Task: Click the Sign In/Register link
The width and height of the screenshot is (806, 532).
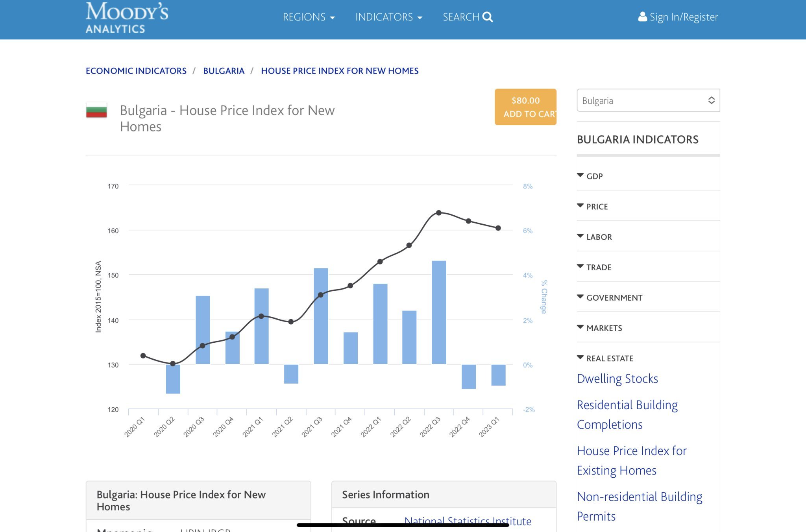Action: click(684, 17)
